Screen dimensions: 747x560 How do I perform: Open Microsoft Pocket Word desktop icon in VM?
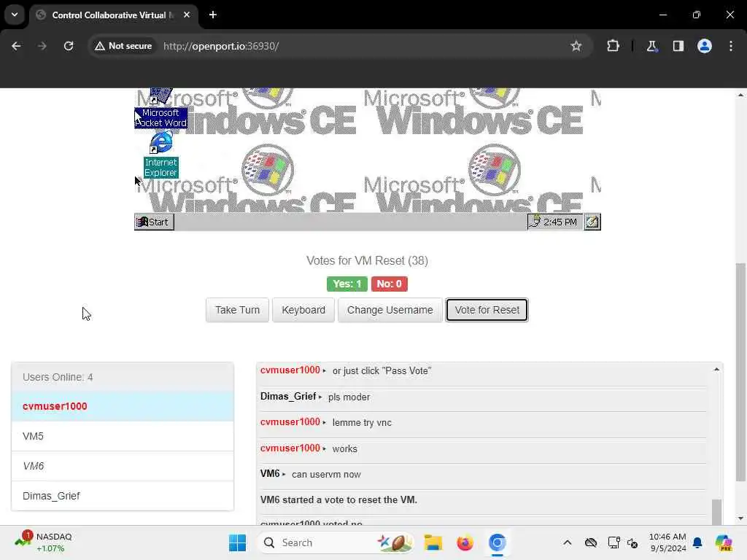(160, 109)
